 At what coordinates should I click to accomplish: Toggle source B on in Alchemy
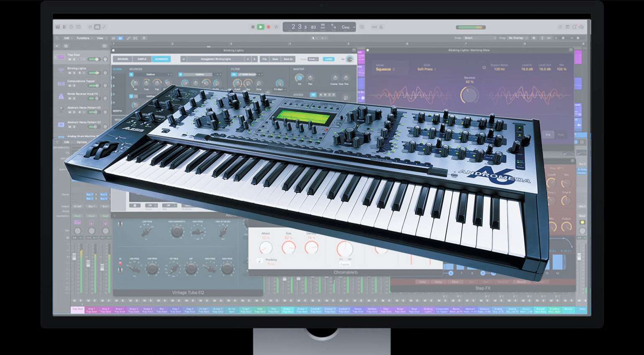[x=180, y=74]
